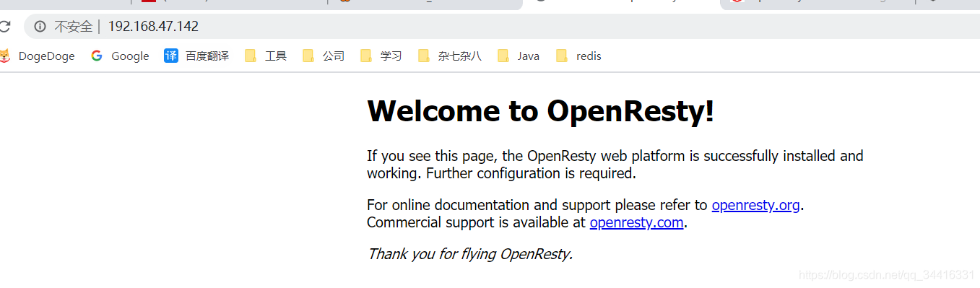Viewport: 980px width, 288px height.
Task: Follow the openresty.org link
Action: (755, 205)
